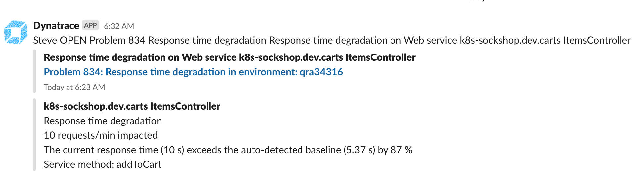Screen dimensions: 644x179
Task: Click the 5.37 s baseline value
Action: click(x=359, y=150)
